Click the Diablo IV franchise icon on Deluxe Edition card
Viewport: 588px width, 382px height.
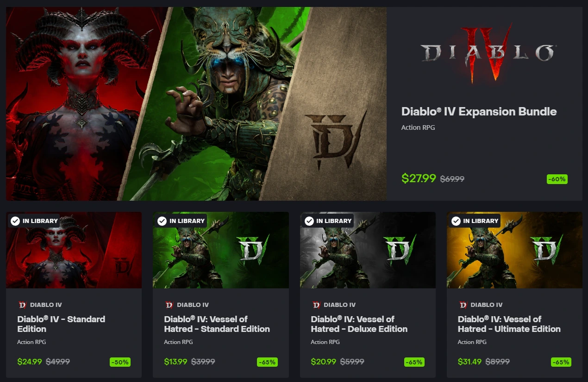tap(315, 305)
